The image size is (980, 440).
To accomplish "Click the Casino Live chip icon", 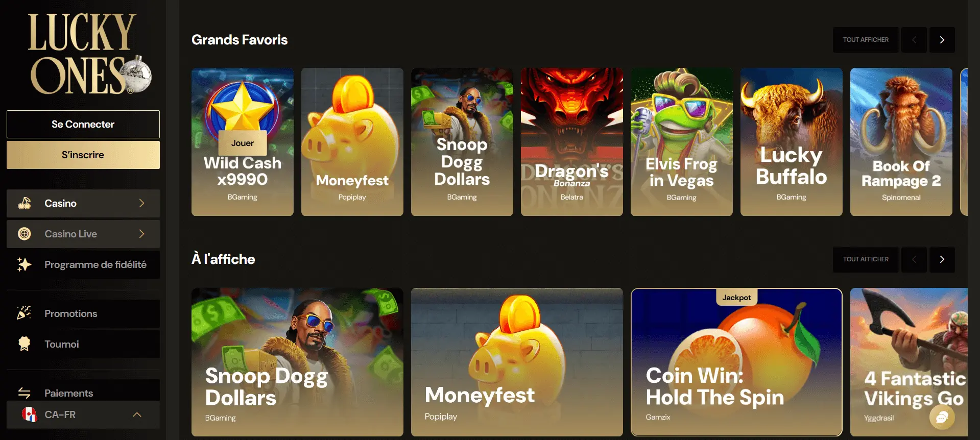I will click(x=25, y=234).
